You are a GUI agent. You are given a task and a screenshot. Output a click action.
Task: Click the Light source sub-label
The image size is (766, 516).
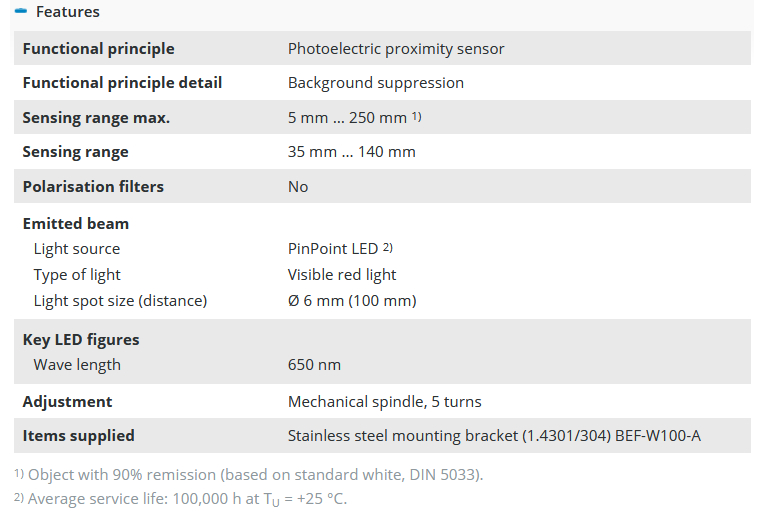(x=77, y=249)
